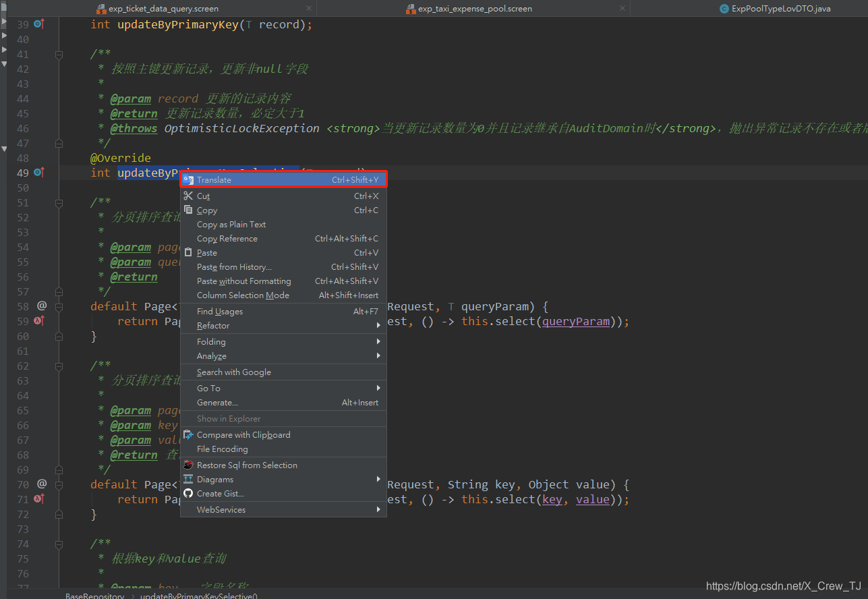
Task: Select Generate... in the context menu
Action: [283, 403]
